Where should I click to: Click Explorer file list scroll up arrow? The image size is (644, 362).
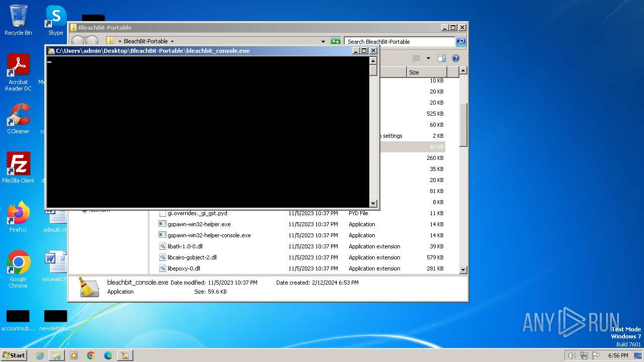(x=463, y=71)
